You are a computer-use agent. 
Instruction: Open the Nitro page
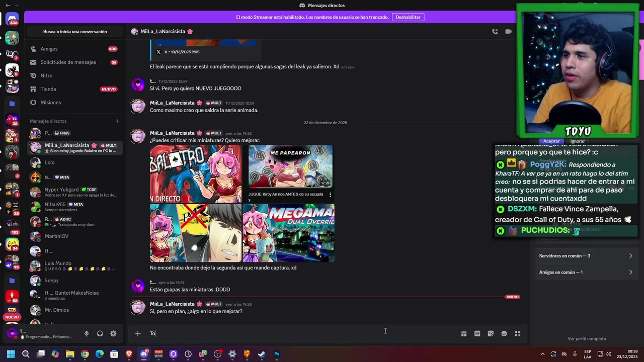pyautogui.click(x=74, y=75)
